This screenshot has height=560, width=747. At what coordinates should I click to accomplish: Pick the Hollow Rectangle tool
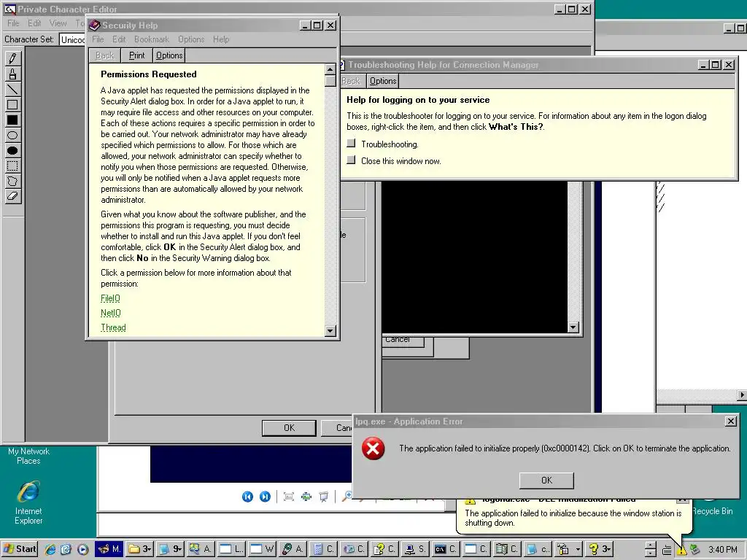(12, 105)
